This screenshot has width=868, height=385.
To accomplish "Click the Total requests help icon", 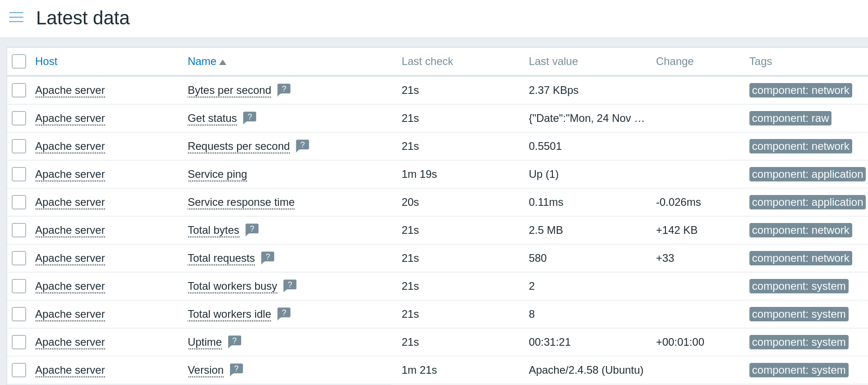I will 267,257.
